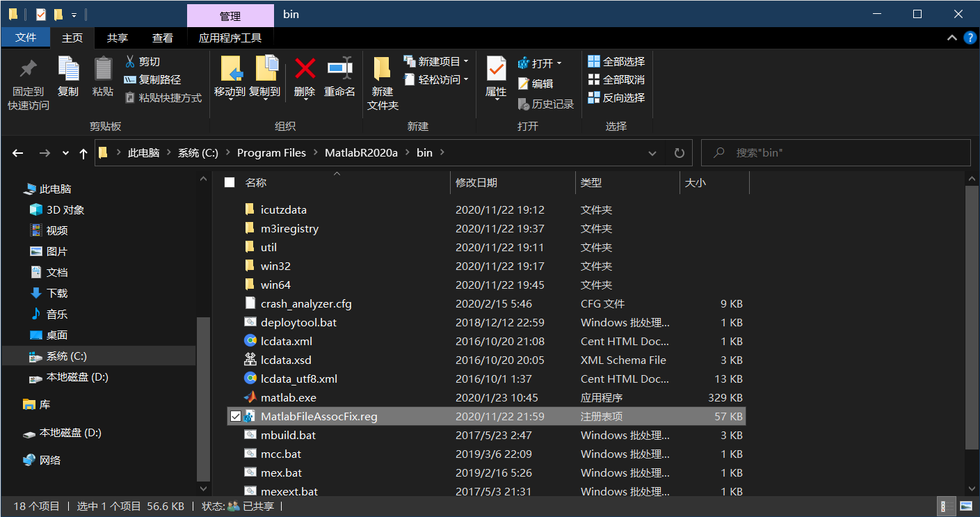Click Program Files in address path
The width and height of the screenshot is (980, 517).
point(271,153)
